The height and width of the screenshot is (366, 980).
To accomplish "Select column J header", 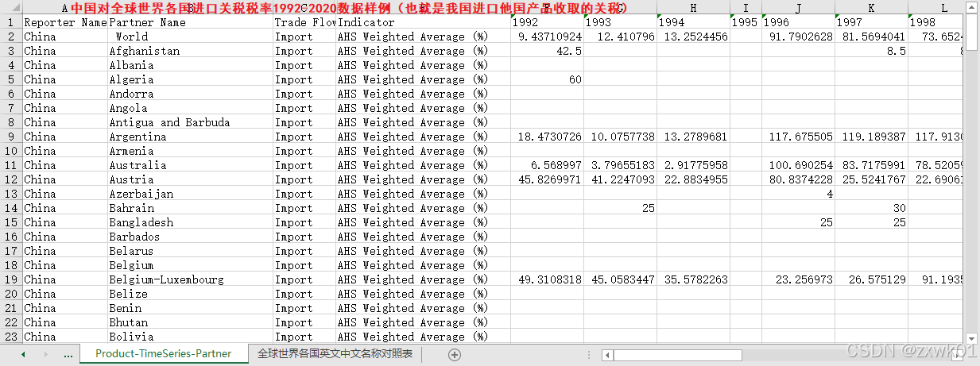I will pyautogui.click(x=798, y=7).
